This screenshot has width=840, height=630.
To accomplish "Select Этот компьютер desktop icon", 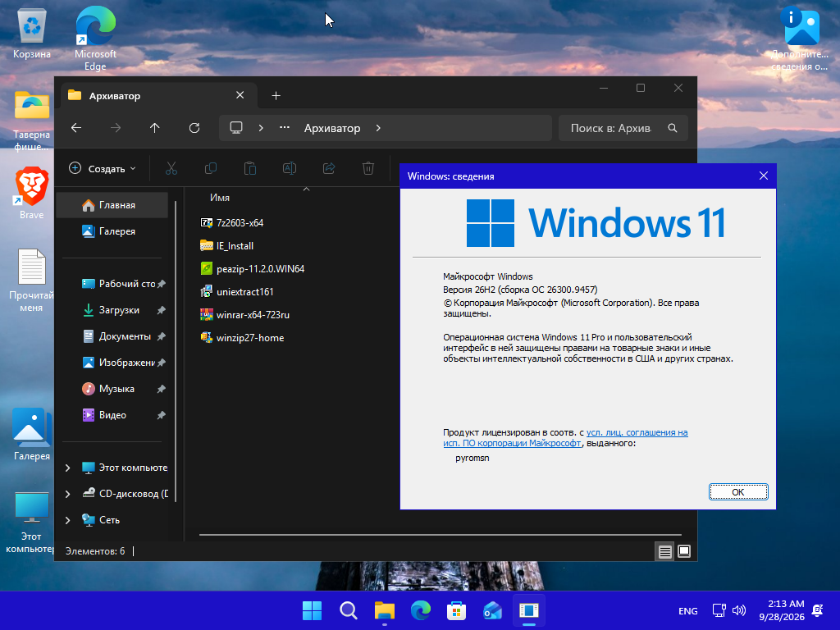I will 32,523.
